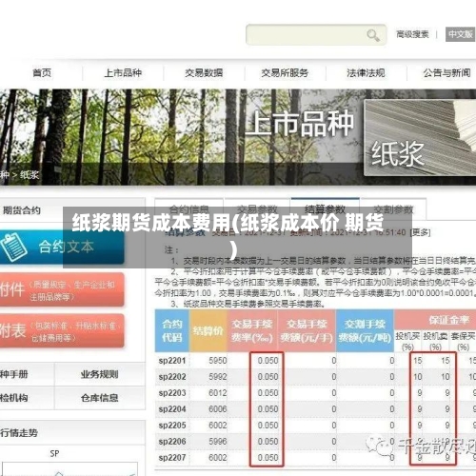Viewport: 476px width, 476px height.
Task: Click settlement price 5950
Action: [218, 361]
